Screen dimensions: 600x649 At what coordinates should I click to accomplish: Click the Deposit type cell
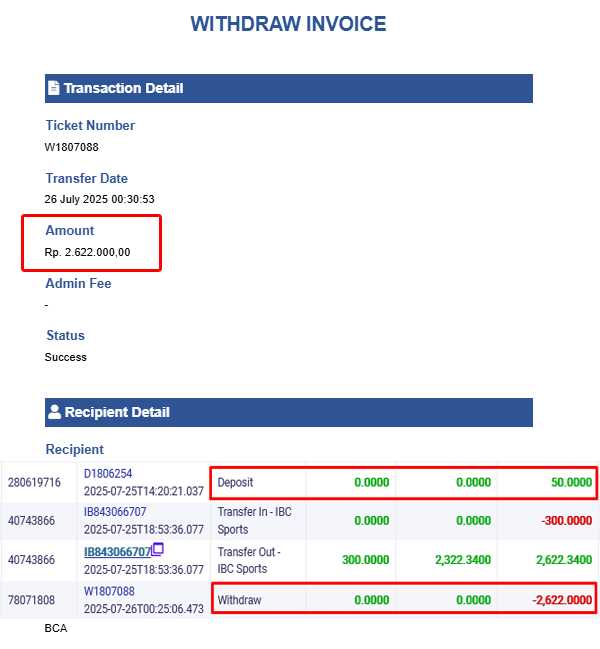click(235, 483)
